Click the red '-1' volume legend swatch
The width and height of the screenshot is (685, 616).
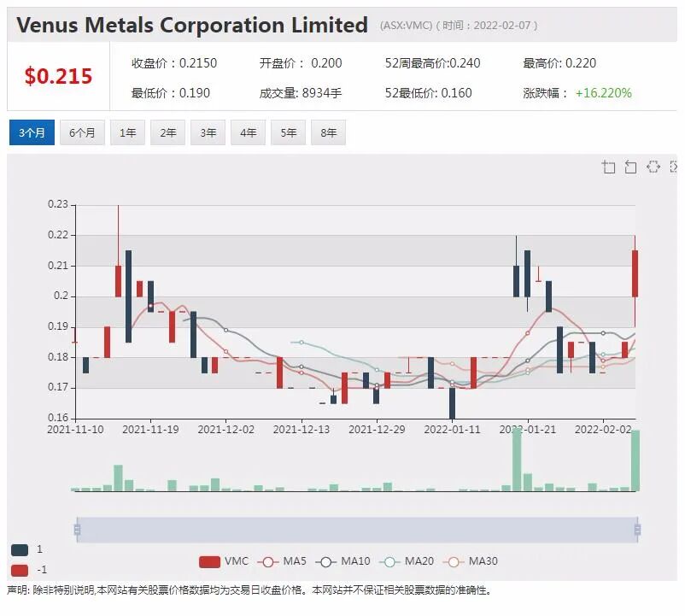tap(20, 570)
